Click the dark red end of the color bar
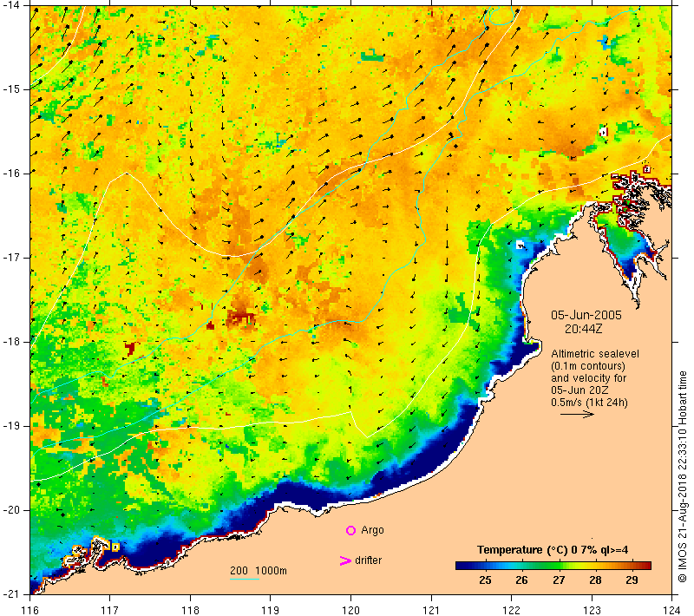The image size is (694, 616). click(x=646, y=566)
